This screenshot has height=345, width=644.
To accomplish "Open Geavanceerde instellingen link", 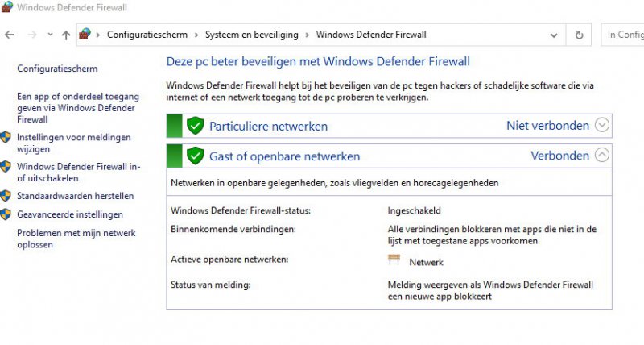I will pyautogui.click(x=70, y=214).
